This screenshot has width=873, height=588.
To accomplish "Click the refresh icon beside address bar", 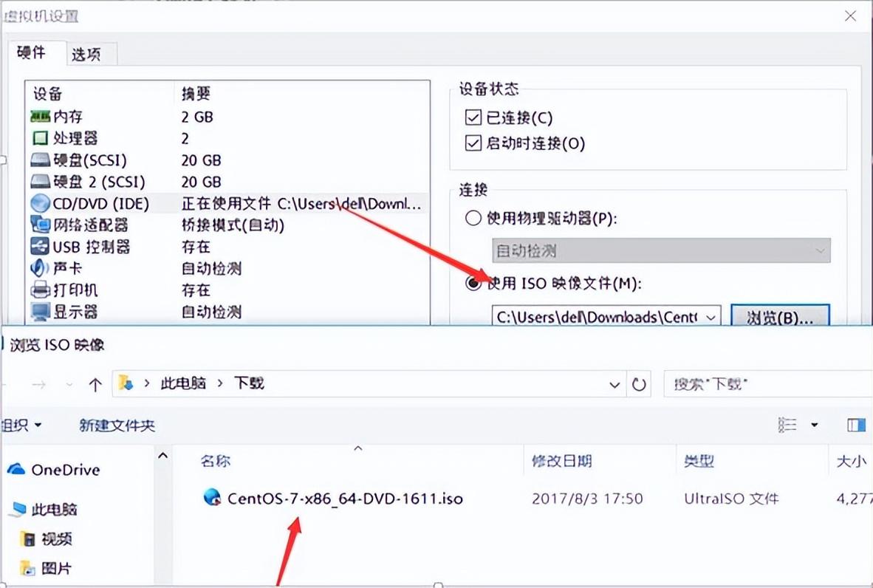I will 639,384.
